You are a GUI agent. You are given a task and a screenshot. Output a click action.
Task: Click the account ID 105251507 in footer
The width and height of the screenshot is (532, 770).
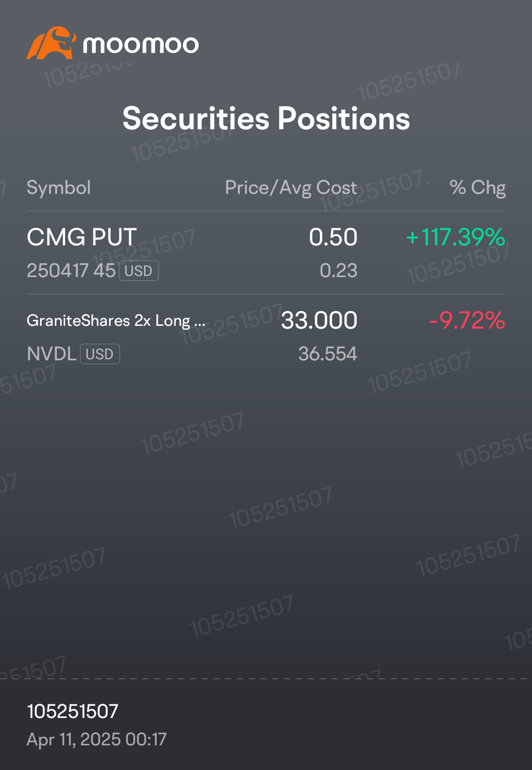72,711
